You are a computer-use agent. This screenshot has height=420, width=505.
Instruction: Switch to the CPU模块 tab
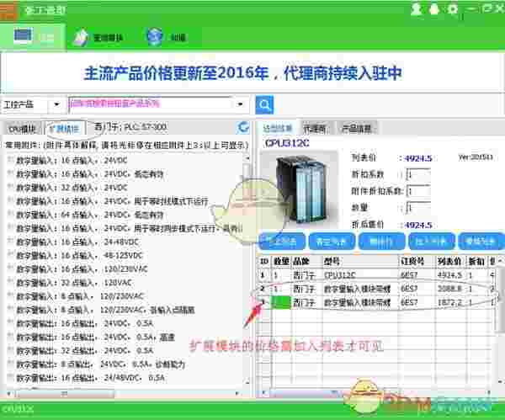tap(22, 129)
